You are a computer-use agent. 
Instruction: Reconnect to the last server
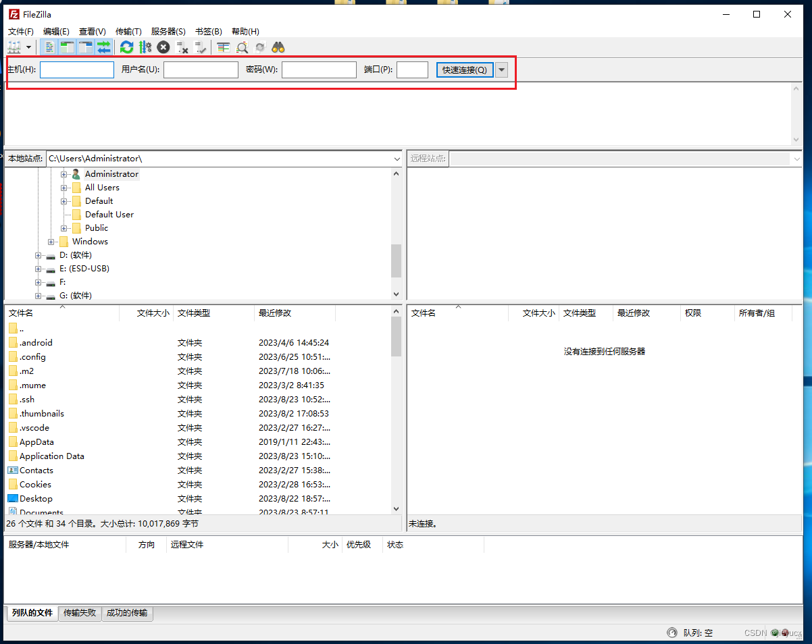pyautogui.click(x=200, y=47)
